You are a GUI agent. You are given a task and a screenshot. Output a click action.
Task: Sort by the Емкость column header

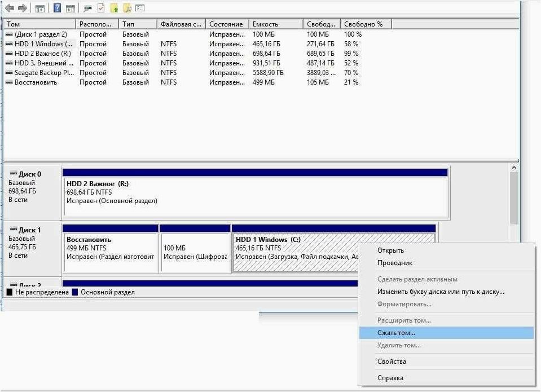pyautogui.click(x=276, y=24)
